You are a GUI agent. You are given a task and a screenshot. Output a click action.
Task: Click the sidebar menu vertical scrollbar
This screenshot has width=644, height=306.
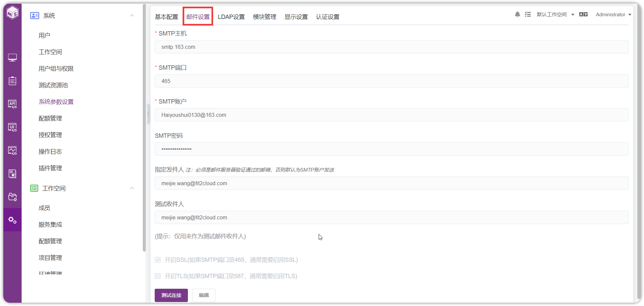144,128
